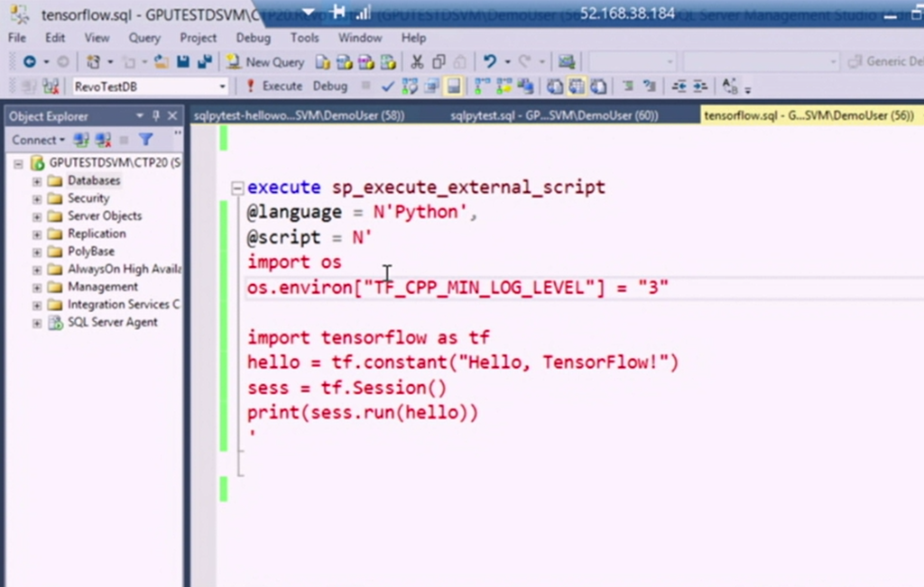The image size is (924, 587).
Task: Select the Integration Services Catalogs node
Action: point(123,305)
